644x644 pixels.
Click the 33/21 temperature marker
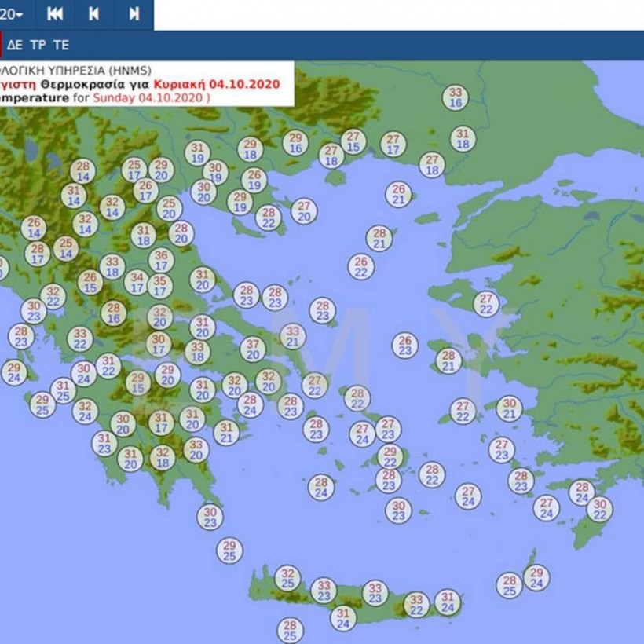click(292, 336)
